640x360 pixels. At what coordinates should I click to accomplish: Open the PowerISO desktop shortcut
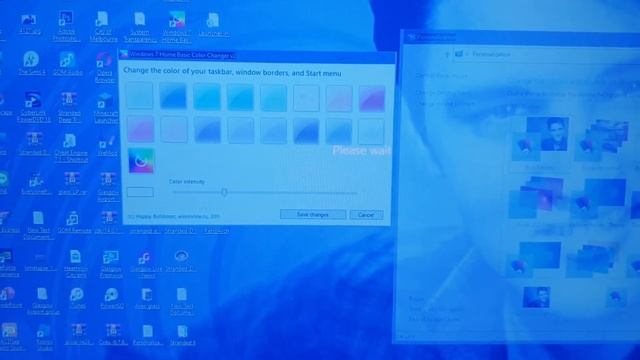click(111, 298)
